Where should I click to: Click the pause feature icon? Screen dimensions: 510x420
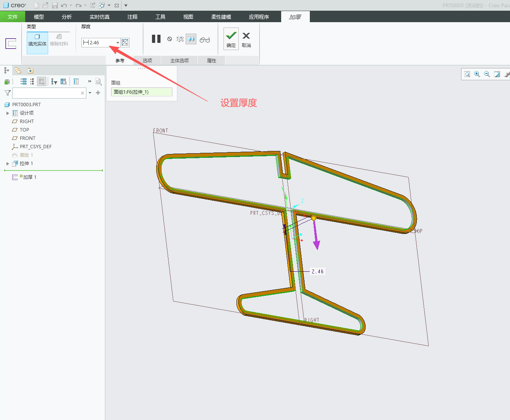tap(156, 39)
